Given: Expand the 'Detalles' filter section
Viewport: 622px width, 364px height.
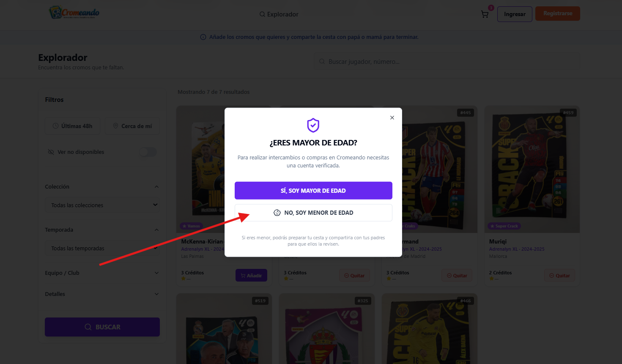Looking at the screenshot, I should pos(102,294).
